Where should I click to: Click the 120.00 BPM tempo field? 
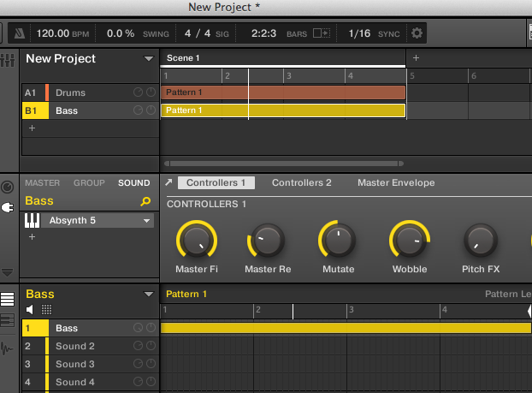62,33
